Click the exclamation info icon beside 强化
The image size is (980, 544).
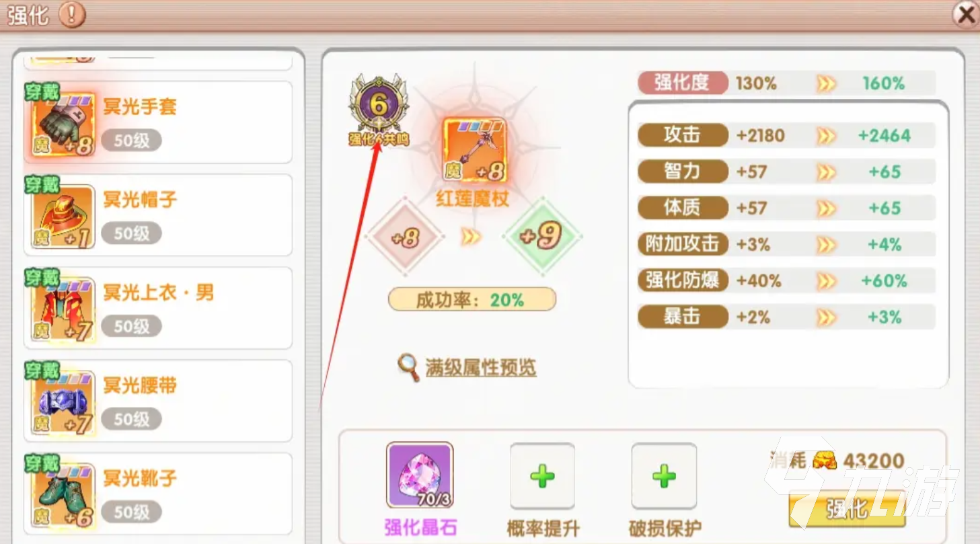pos(72,14)
